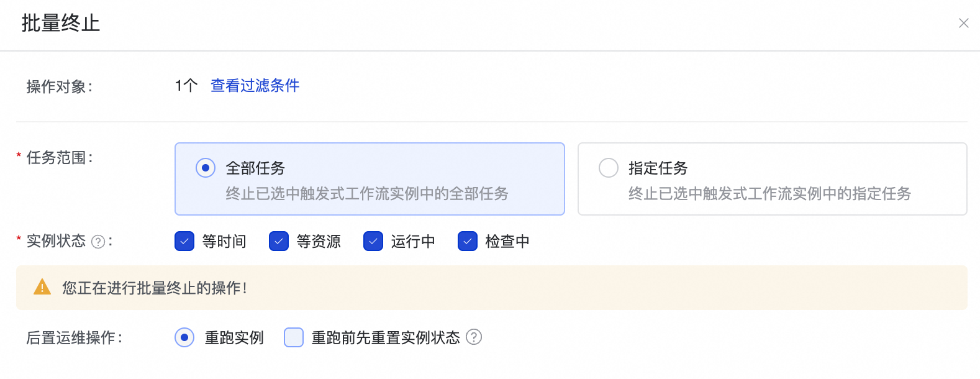Select the 指定任务 radio button
The image size is (980, 379).
coord(609,168)
